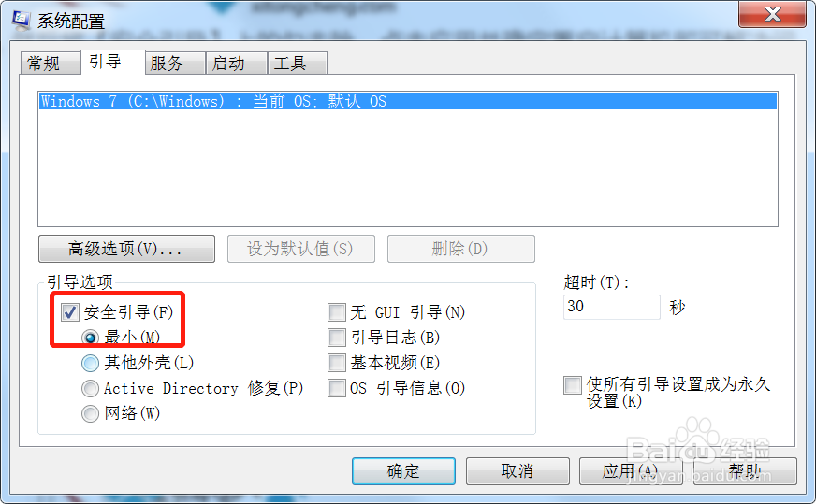The image size is (816, 504).
Task: Confirm with the 确定 button
Action: point(403,471)
